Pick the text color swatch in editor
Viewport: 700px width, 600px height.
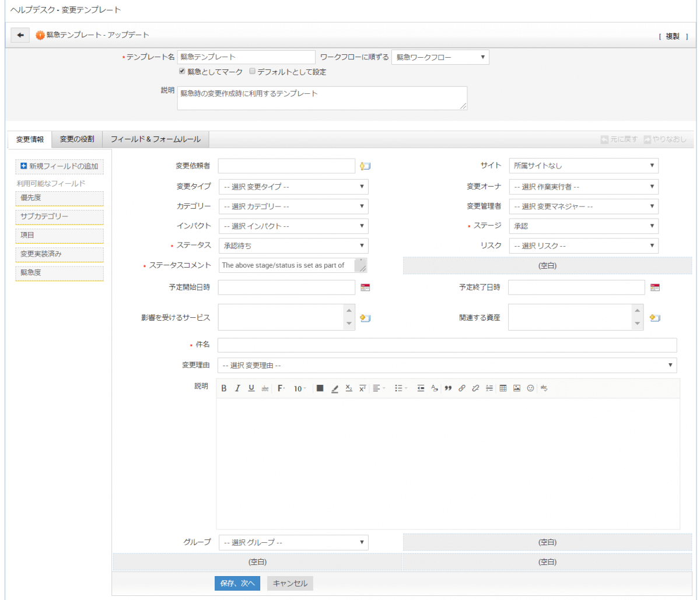point(320,388)
